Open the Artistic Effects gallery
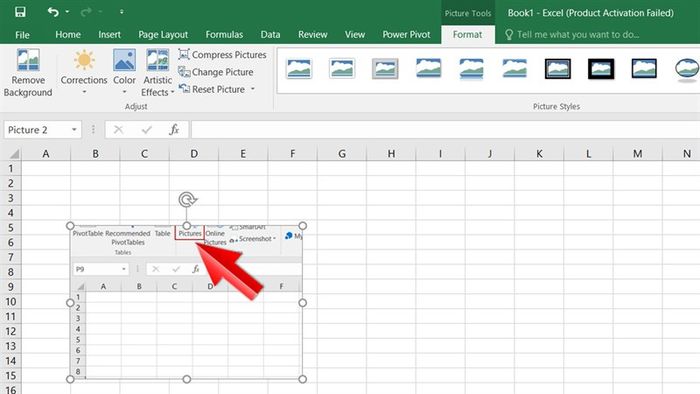 (x=158, y=73)
